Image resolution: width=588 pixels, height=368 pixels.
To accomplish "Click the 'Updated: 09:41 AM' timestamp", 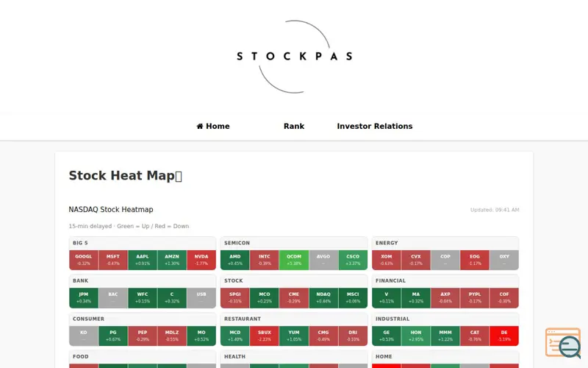I will 495,210.
